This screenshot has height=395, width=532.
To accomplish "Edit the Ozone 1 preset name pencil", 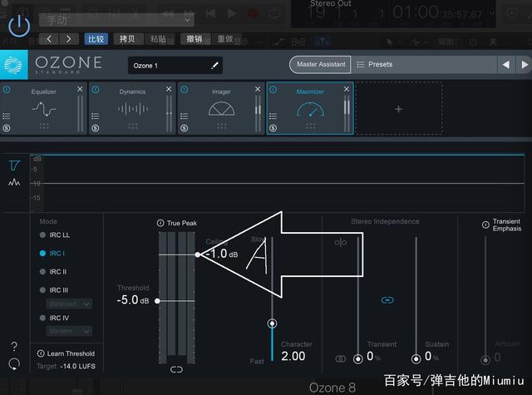I will click(x=214, y=65).
